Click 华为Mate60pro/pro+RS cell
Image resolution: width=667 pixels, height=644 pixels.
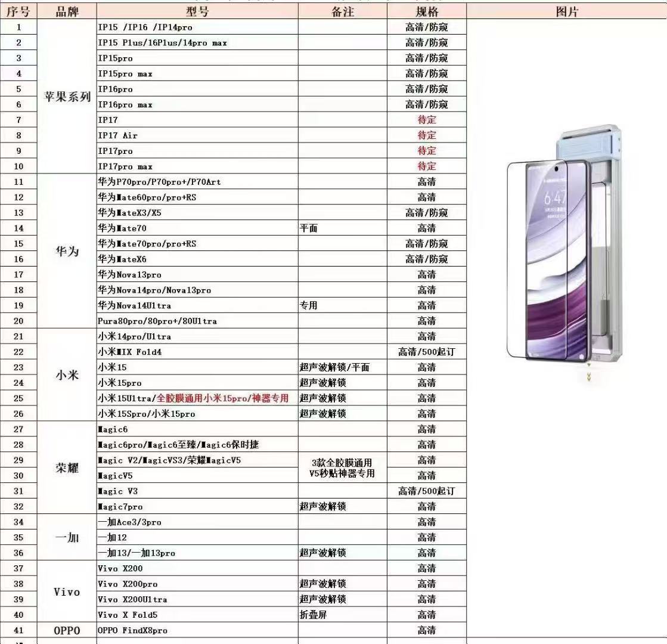coord(197,197)
